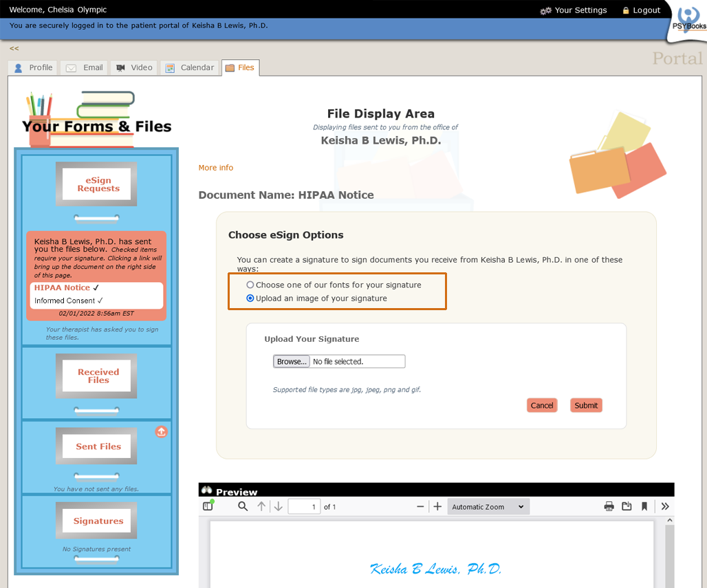Open more tools chevrons in preview toolbar

point(665,506)
